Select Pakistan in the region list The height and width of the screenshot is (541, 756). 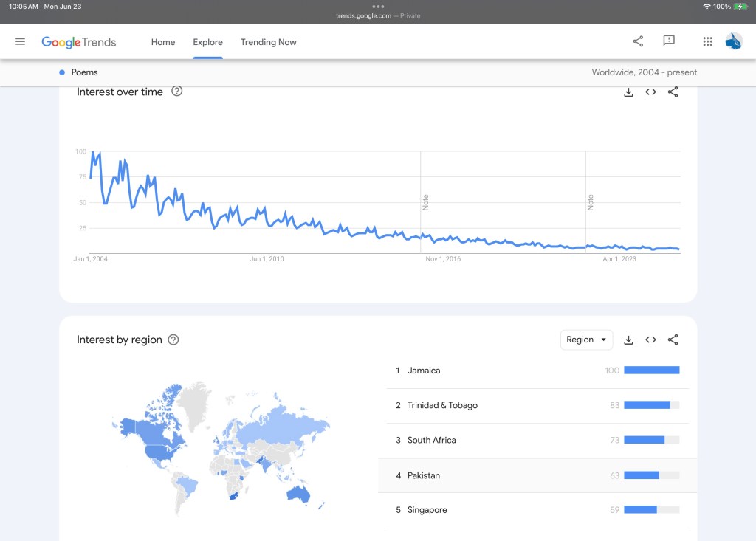[x=424, y=475]
